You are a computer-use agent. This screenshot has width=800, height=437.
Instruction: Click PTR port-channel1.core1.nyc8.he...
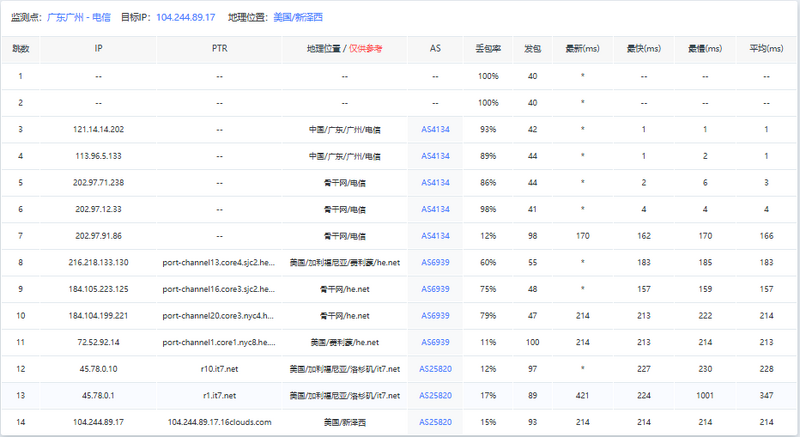pos(219,342)
